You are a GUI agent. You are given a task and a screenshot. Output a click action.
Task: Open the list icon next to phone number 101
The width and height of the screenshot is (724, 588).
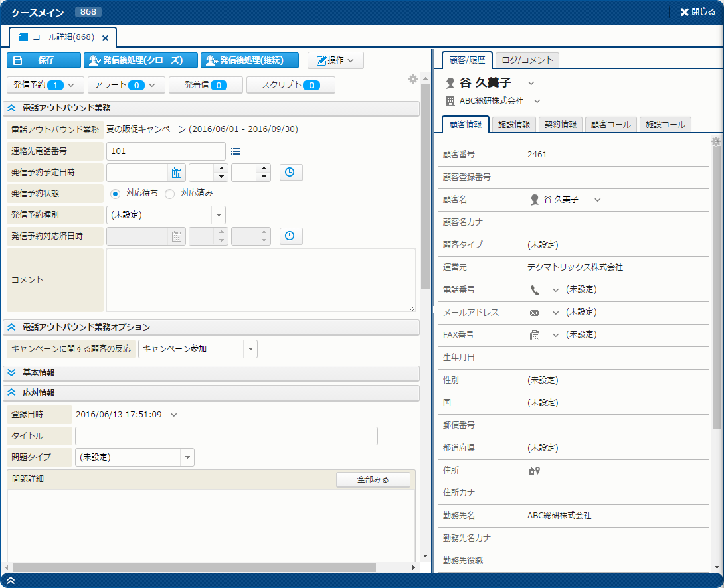pyautogui.click(x=236, y=151)
